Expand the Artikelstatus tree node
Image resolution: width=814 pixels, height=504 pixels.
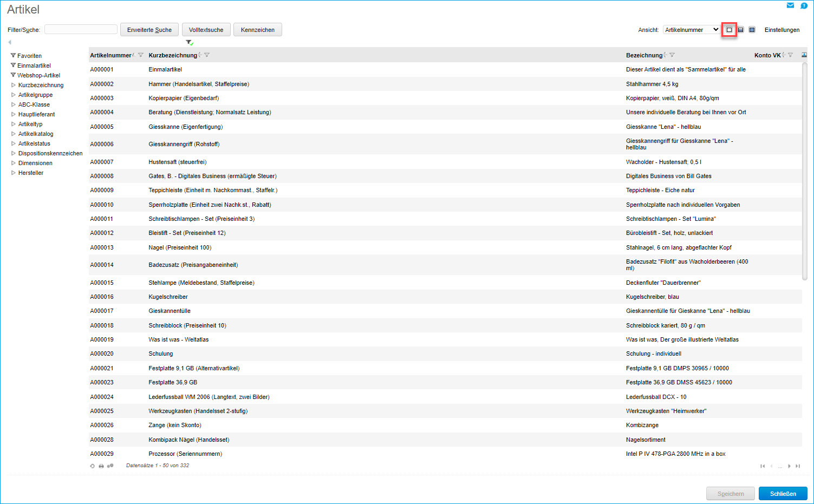pos(14,143)
